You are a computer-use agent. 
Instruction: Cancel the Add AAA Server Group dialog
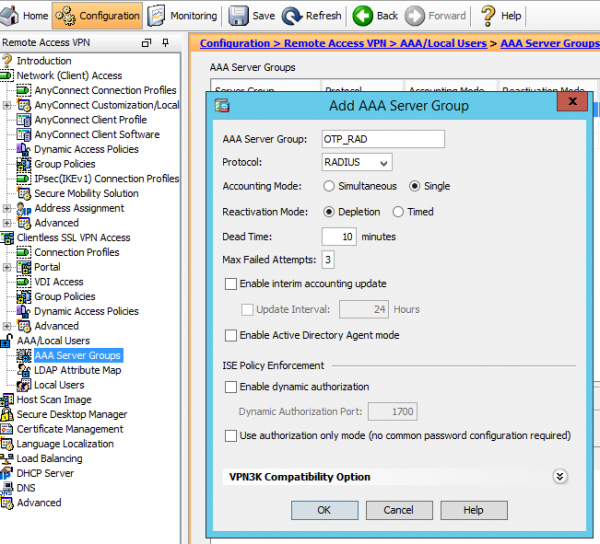[x=398, y=510]
